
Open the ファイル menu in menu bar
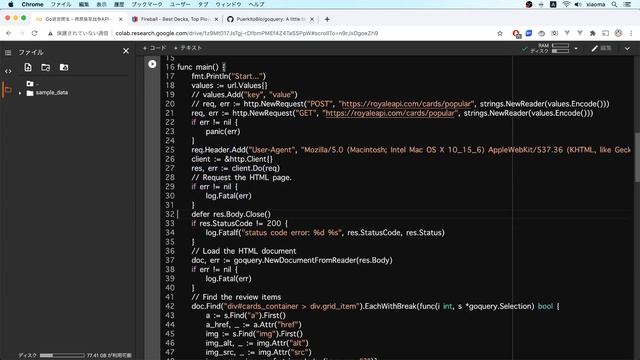click(x=61, y=4)
